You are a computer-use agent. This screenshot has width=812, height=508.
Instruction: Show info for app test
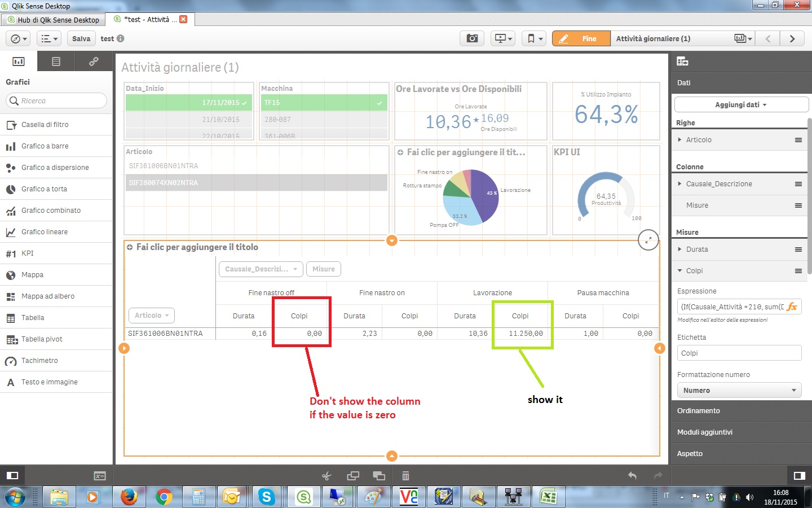pos(121,38)
